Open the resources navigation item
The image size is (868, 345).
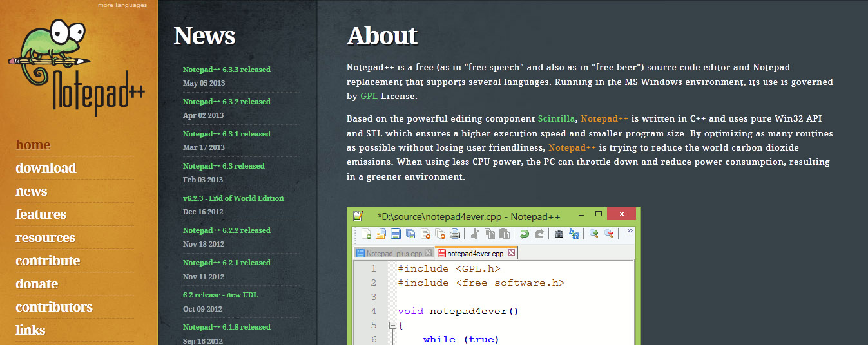point(46,238)
